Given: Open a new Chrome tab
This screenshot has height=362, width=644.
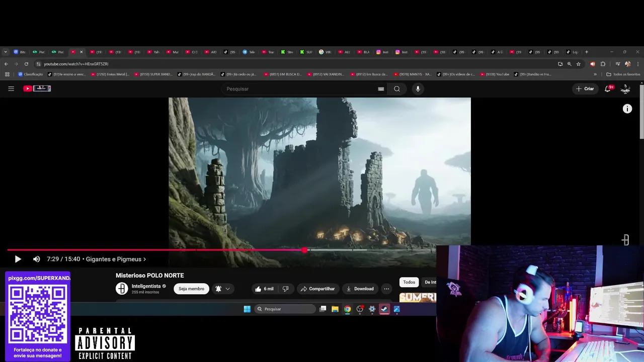Looking at the screenshot, I should click(586, 52).
